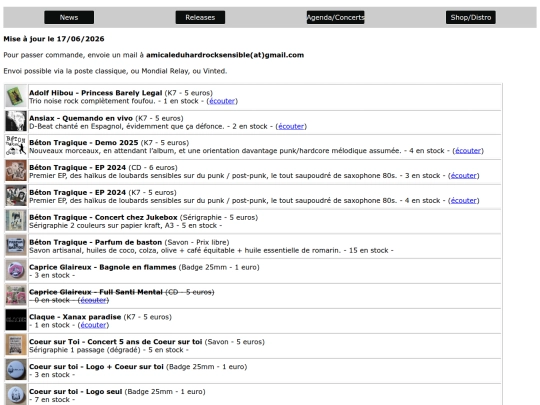Viewport: 540px width, 405px height.
Task: Click 'D-Beat chanté en Espagnol' description
Action: [127, 126]
